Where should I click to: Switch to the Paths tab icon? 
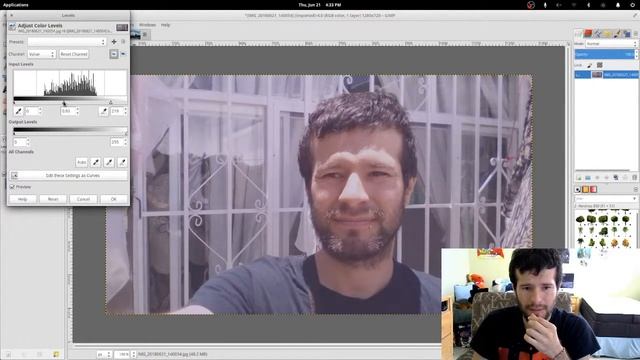(x=598, y=34)
